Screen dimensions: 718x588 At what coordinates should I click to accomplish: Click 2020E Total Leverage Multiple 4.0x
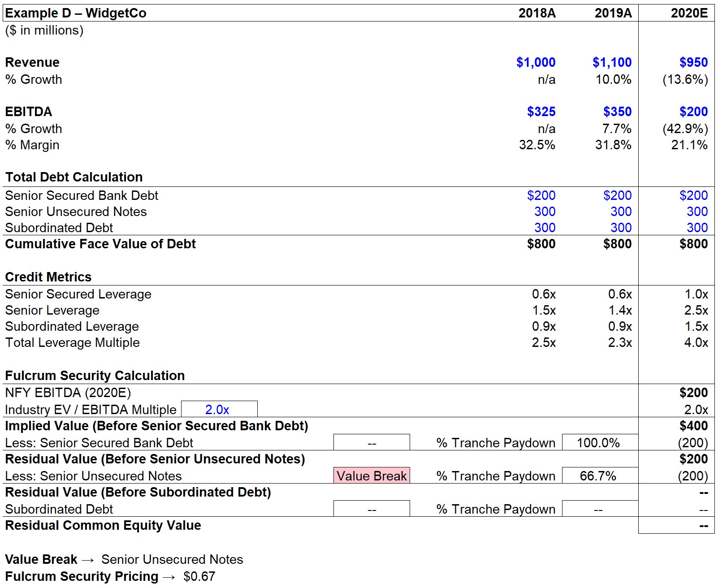(696, 342)
